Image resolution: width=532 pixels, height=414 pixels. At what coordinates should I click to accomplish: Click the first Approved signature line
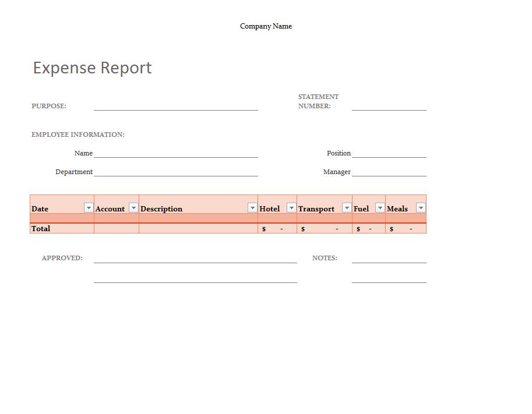[195, 259]
